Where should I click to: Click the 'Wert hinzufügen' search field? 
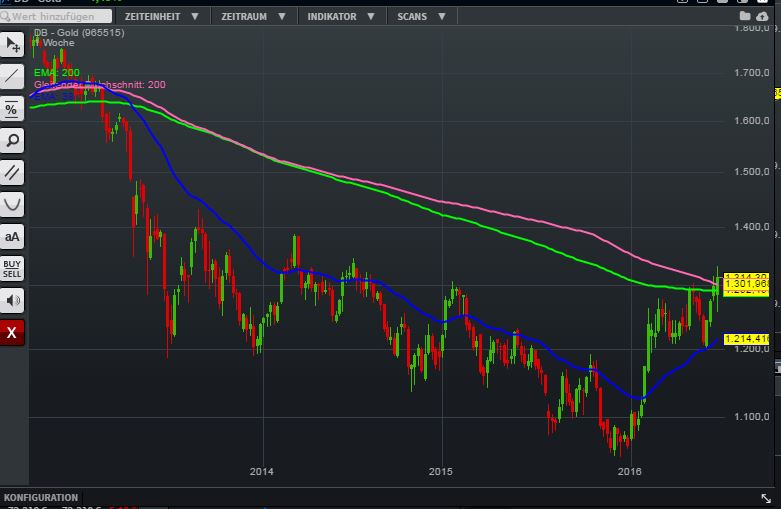point(56,16)
